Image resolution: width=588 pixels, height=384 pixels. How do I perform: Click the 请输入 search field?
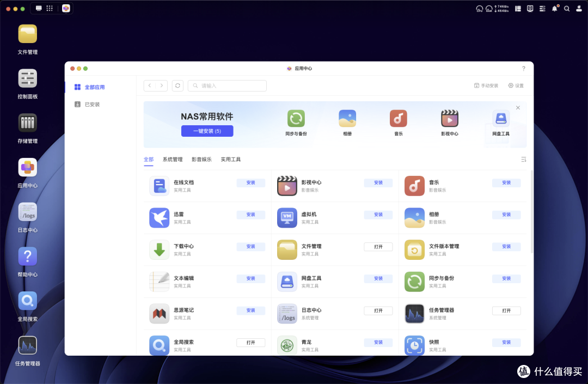227,86
